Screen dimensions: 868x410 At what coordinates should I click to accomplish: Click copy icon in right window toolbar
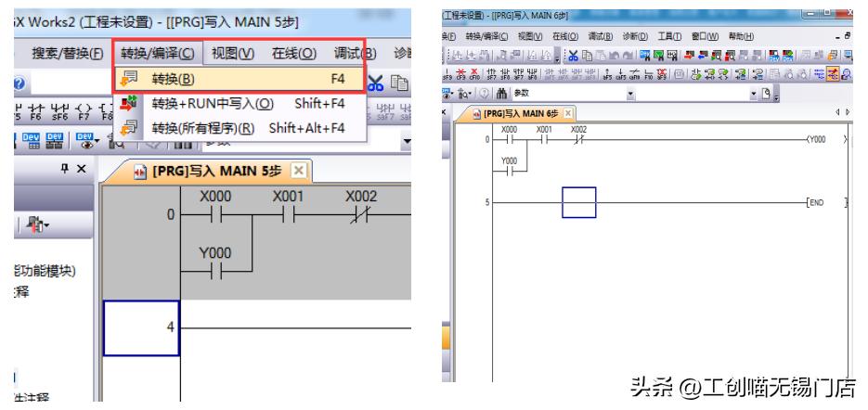pyautogui.click(x=587, y=56)
